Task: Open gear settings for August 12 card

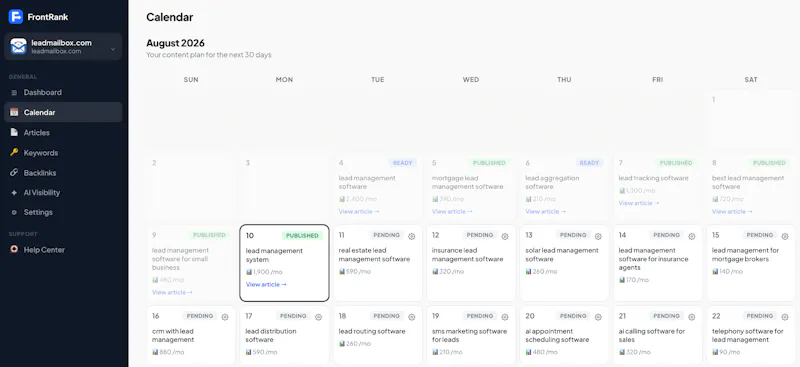Action: pos(505,236)
